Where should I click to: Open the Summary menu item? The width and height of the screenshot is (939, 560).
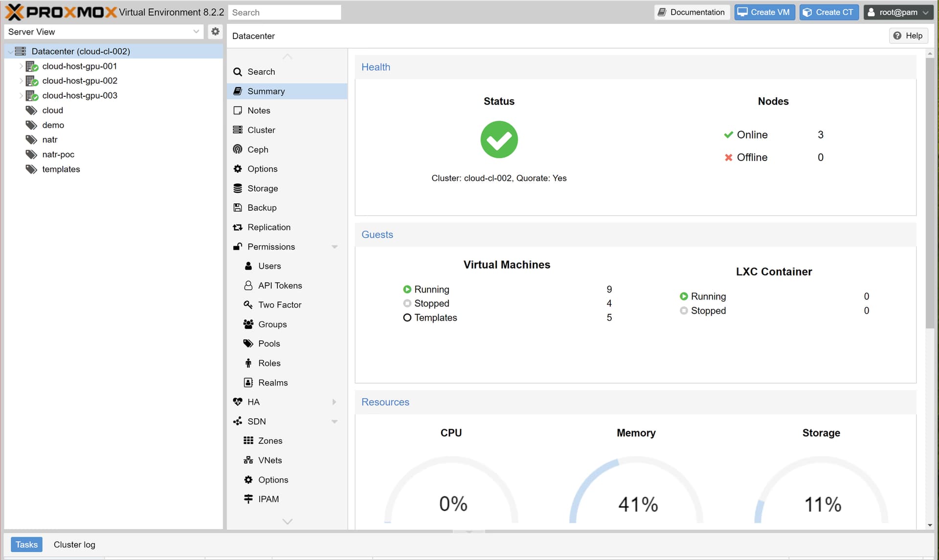pyautogui.click(x=266, y=91)
